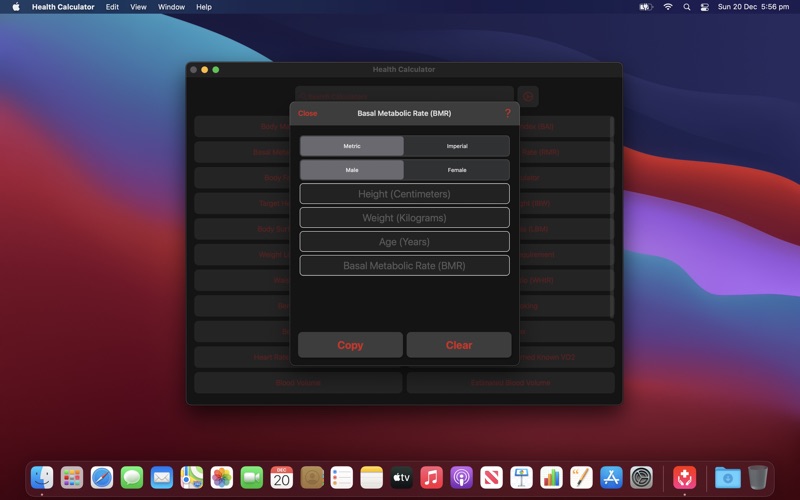Open Mail from the dock

162,478
